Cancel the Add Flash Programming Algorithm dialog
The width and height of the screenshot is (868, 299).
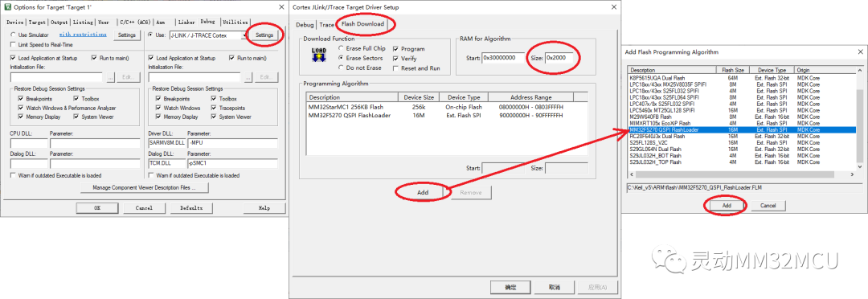pos(768,206)
